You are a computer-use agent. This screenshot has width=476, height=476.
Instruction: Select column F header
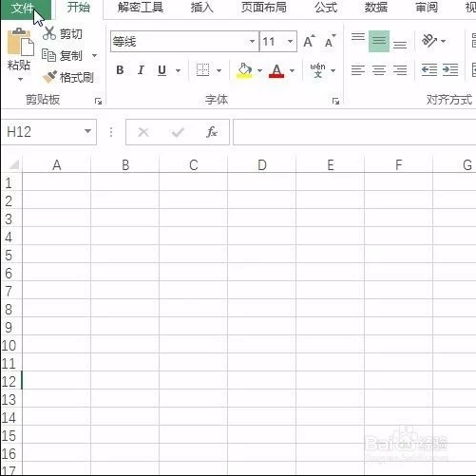398,165
